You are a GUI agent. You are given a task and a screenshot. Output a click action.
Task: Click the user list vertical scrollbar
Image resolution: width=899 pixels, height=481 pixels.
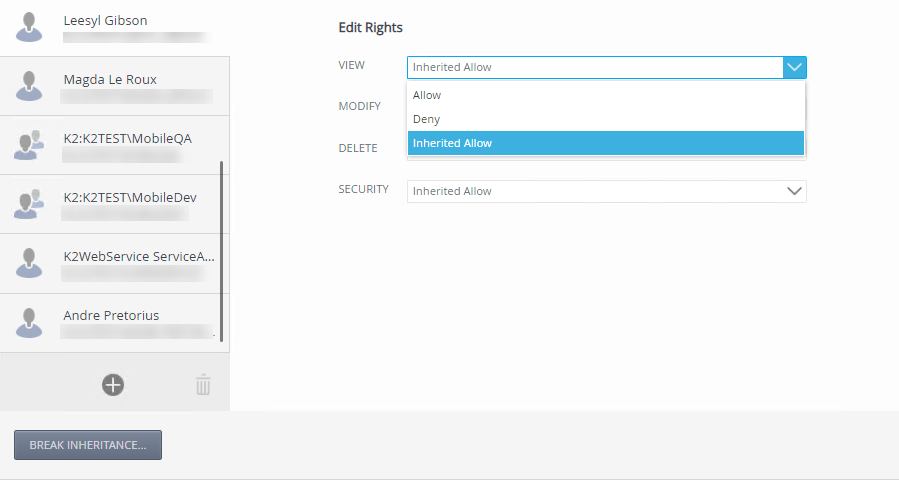click(222, 250)
